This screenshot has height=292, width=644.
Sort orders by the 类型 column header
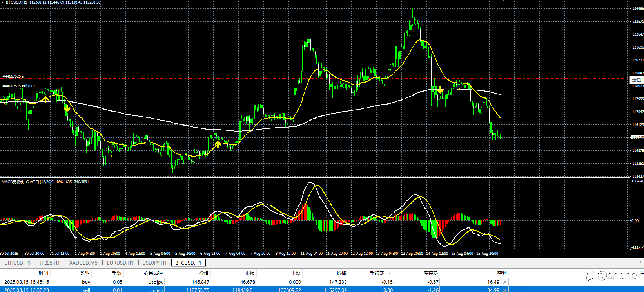tap(85, 273)
